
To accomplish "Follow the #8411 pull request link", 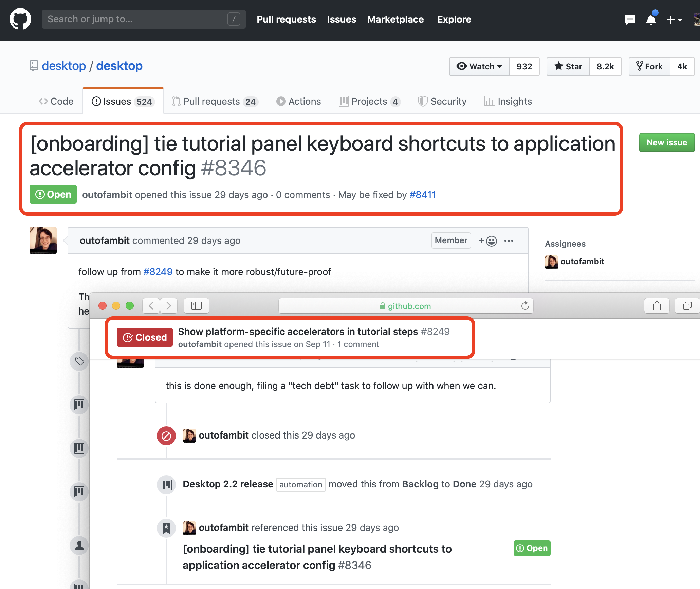I will point(423,195).
